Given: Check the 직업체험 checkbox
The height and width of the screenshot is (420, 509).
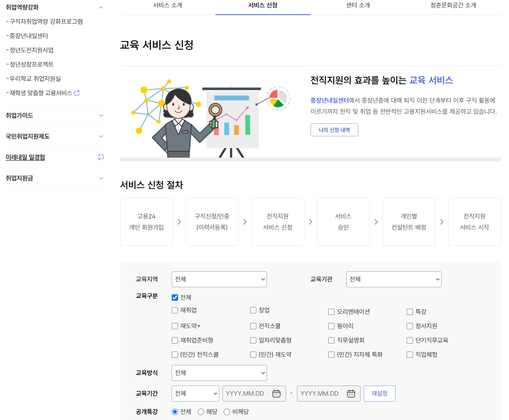Looking at the screenshot, I should click(410, 354).
